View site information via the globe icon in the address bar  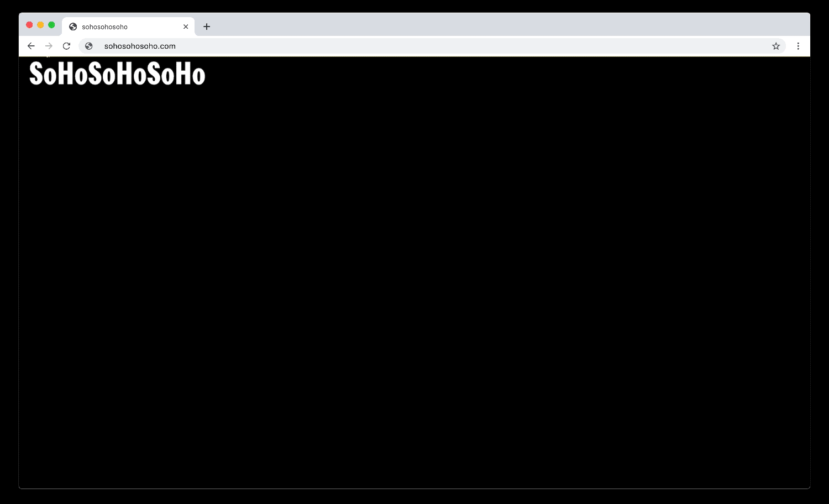(88, 46)
